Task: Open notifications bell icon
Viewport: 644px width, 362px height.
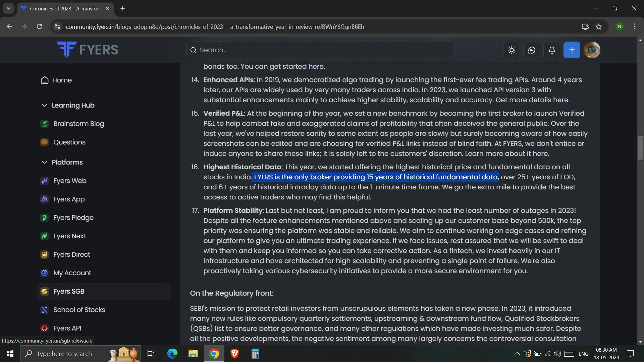Action: (552, 50)
